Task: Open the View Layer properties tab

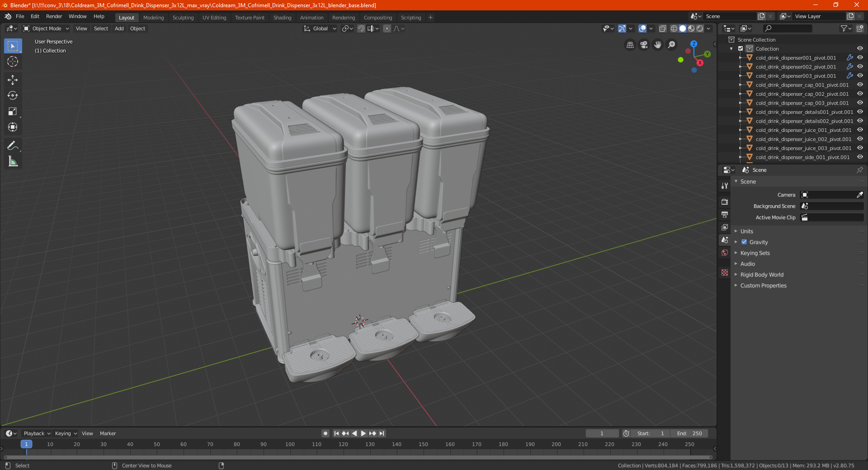Action: (725, 227)
